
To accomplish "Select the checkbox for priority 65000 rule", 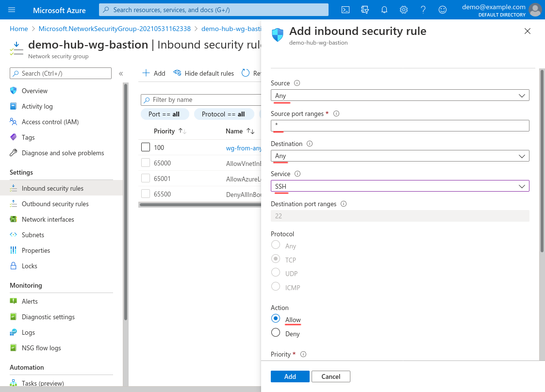I will point(146,163).
